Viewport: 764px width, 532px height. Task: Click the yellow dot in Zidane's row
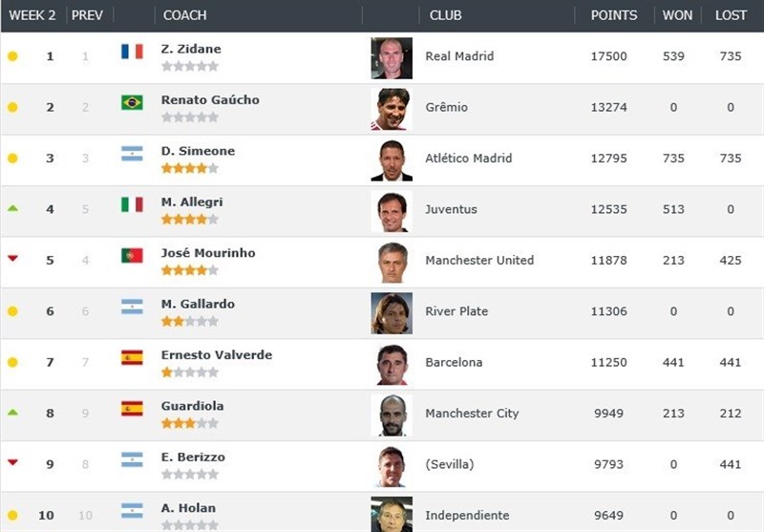point(12,56)
